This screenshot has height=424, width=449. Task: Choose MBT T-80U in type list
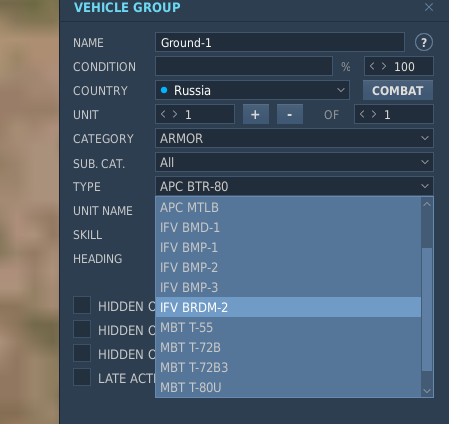[x=288, y=387]
